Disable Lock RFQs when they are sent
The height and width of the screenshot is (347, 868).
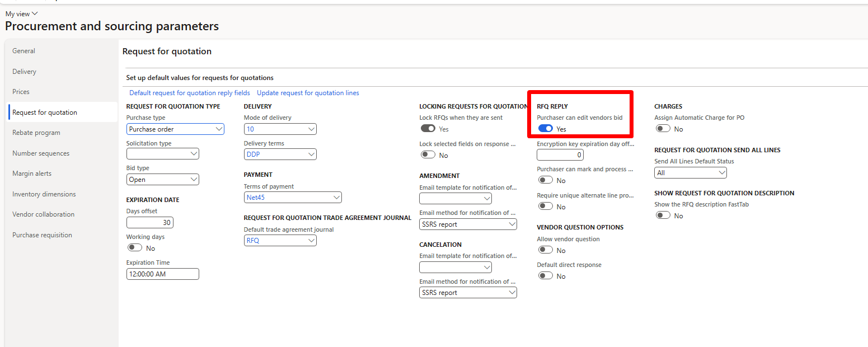428,129
